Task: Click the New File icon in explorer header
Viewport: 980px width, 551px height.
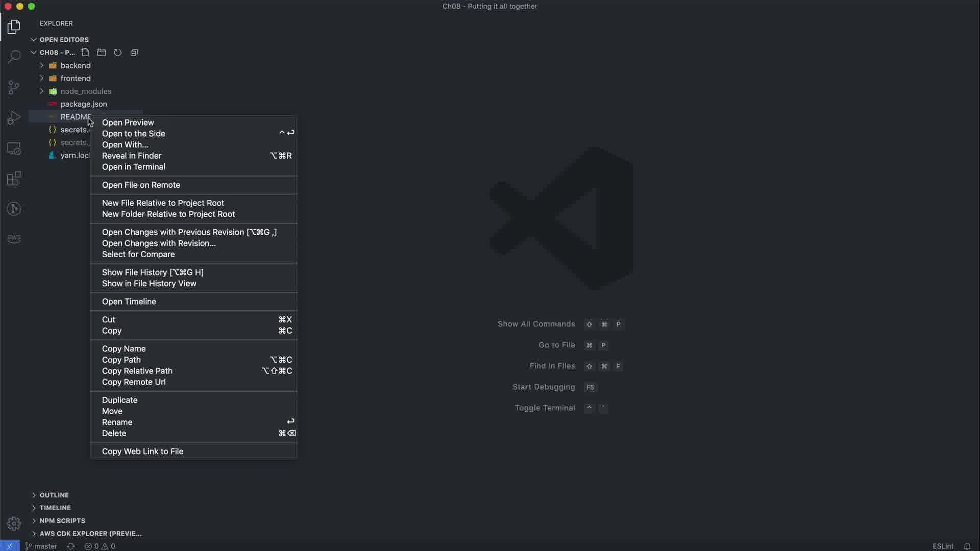Action: [85, 53]
